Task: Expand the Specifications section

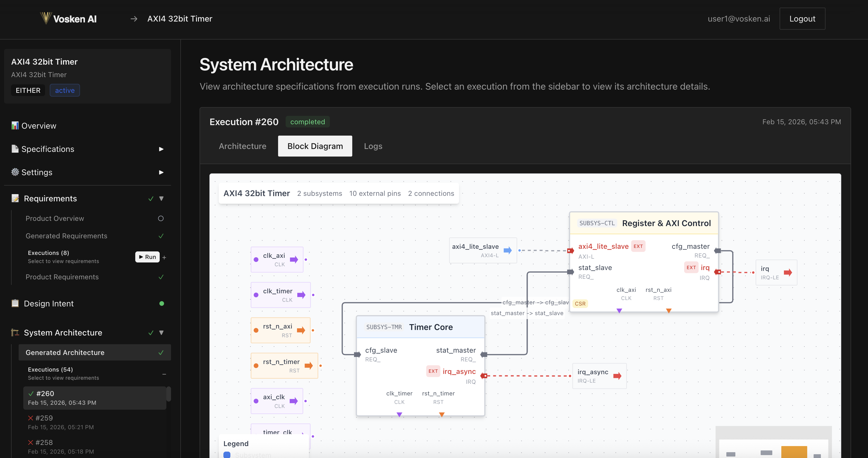Action: tap(161, 149)
